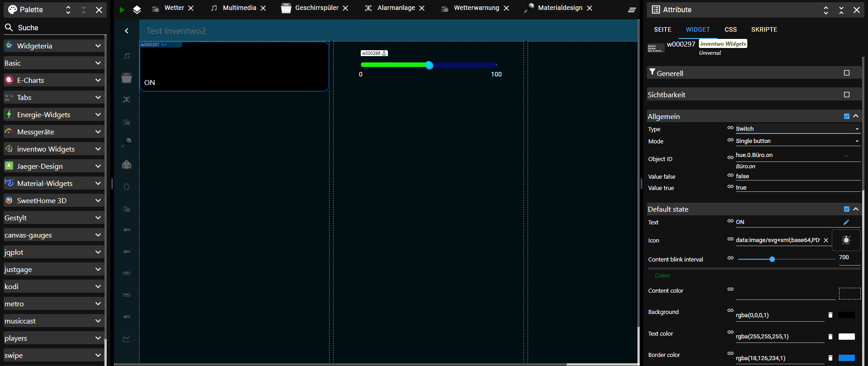Screen dimensions: 868x366
Task: Click the green play runtime icon
Action: click(x=122, y=10)
